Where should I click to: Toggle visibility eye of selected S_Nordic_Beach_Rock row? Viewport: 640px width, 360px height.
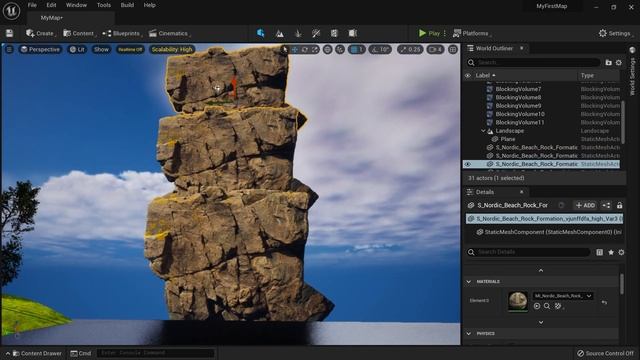pyautogui.click(x=468, y=164)
